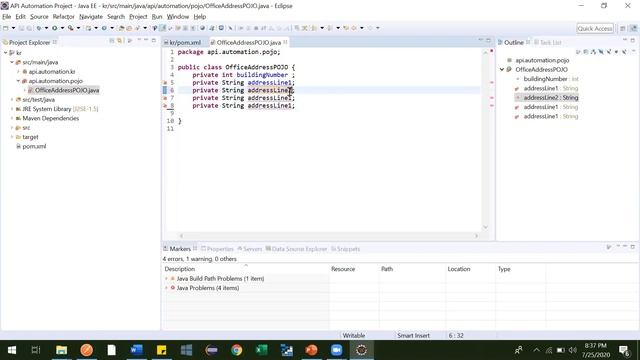Maximize the editor area icon
Viewport: 640px width, 360px height.
pyautogui.click(x=488, y=40)
